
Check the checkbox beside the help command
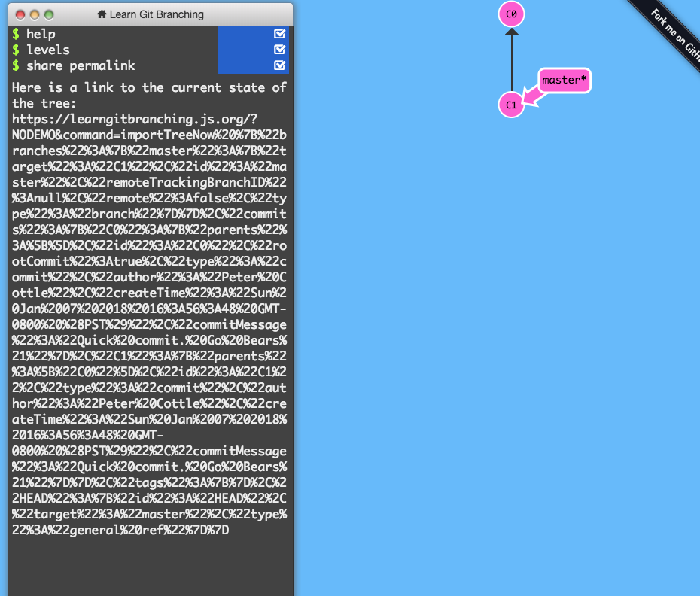pos(279,34)
